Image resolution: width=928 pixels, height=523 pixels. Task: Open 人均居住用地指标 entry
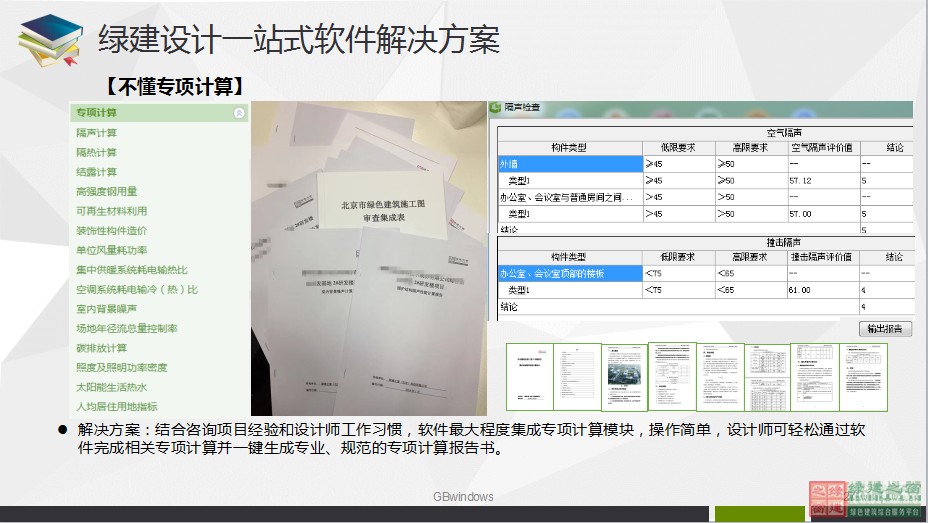click(x=117, y=406)
